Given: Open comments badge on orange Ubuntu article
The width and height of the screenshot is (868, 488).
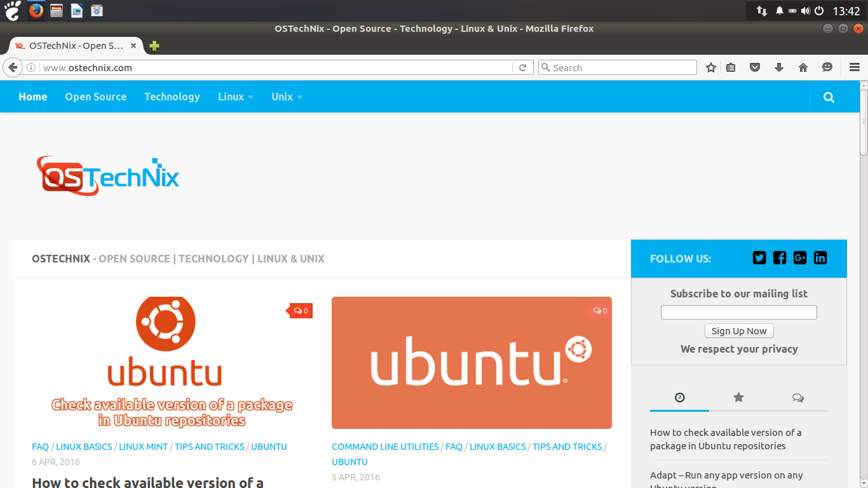Looking at the screenshot, I should coord(600,311).
